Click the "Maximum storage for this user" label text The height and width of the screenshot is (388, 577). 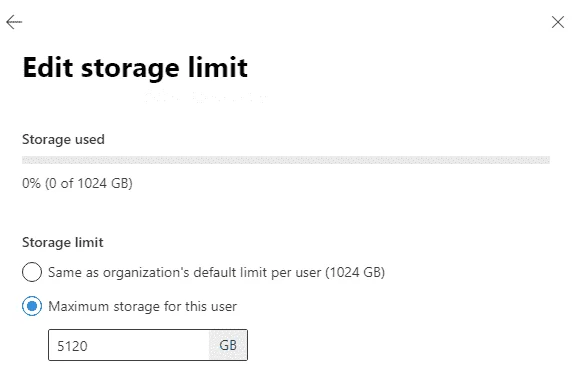click(142, 306)
